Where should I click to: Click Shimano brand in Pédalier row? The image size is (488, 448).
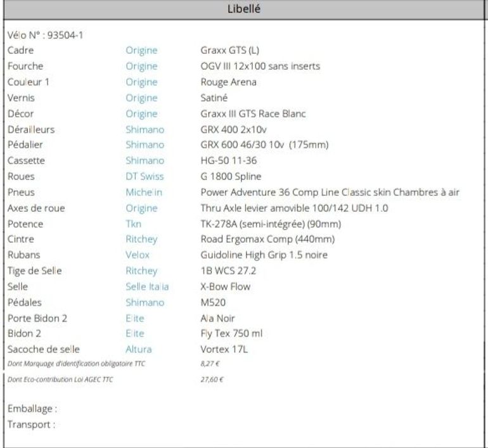pyautogui.click(x=144, y=144)
